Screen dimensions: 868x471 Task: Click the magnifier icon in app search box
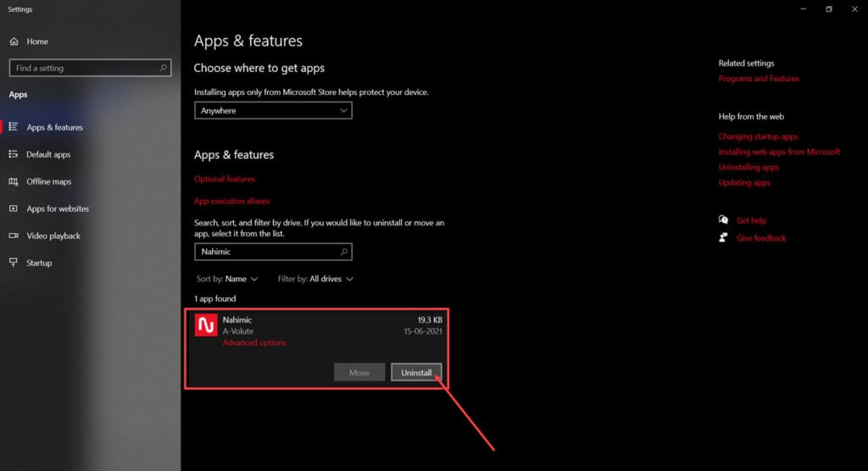tap(344, 252)
